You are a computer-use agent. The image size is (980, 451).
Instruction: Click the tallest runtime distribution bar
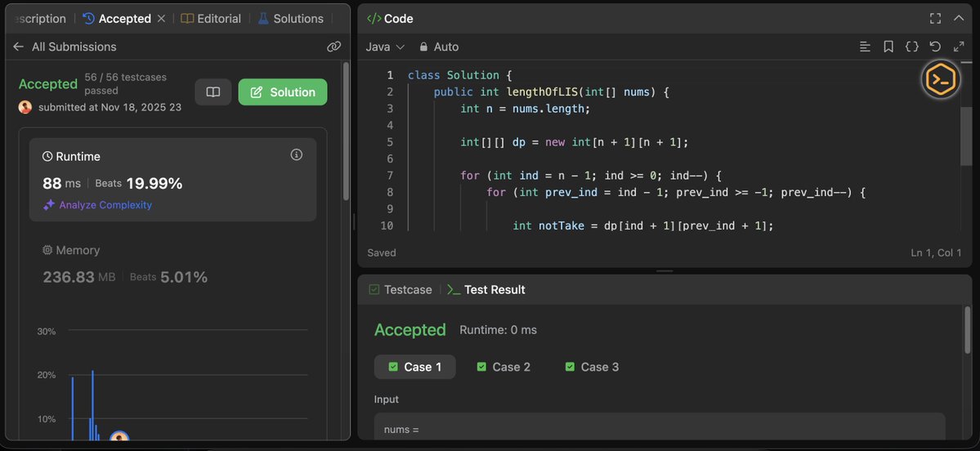click(x=92, y=405)
